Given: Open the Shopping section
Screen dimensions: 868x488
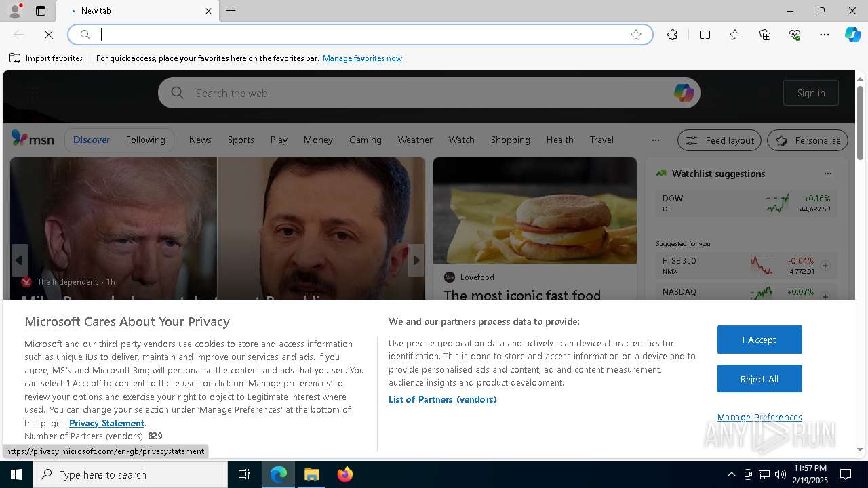Looking at the screenshot, I should click(x=510, y=140).
